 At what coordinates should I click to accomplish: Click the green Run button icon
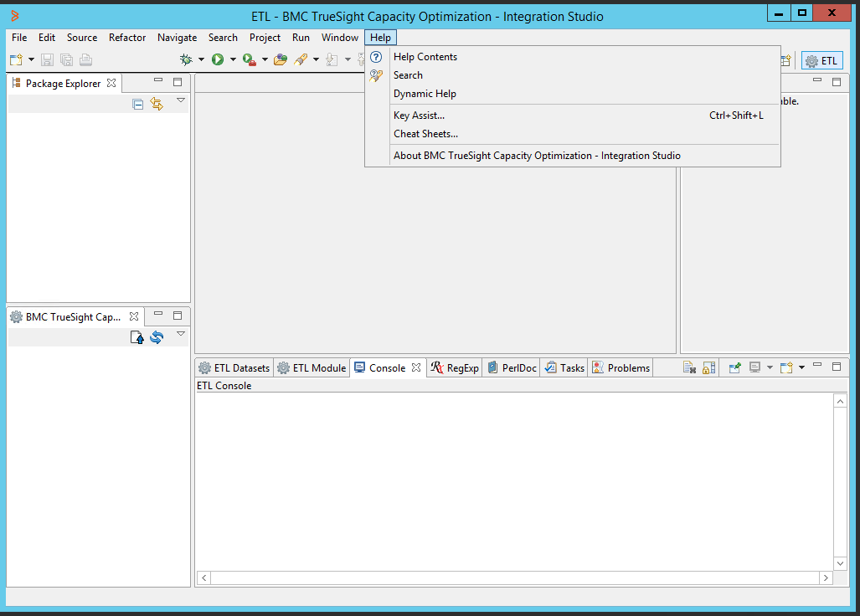218,59
